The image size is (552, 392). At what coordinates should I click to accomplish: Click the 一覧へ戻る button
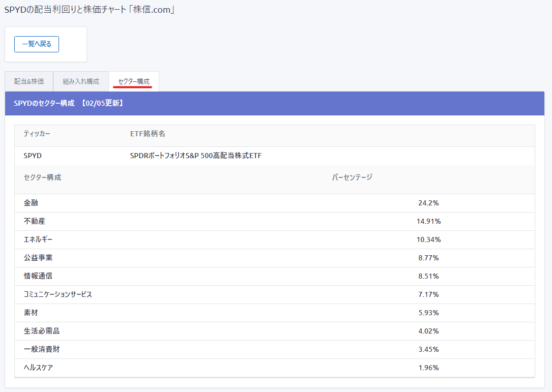(37, 44)
